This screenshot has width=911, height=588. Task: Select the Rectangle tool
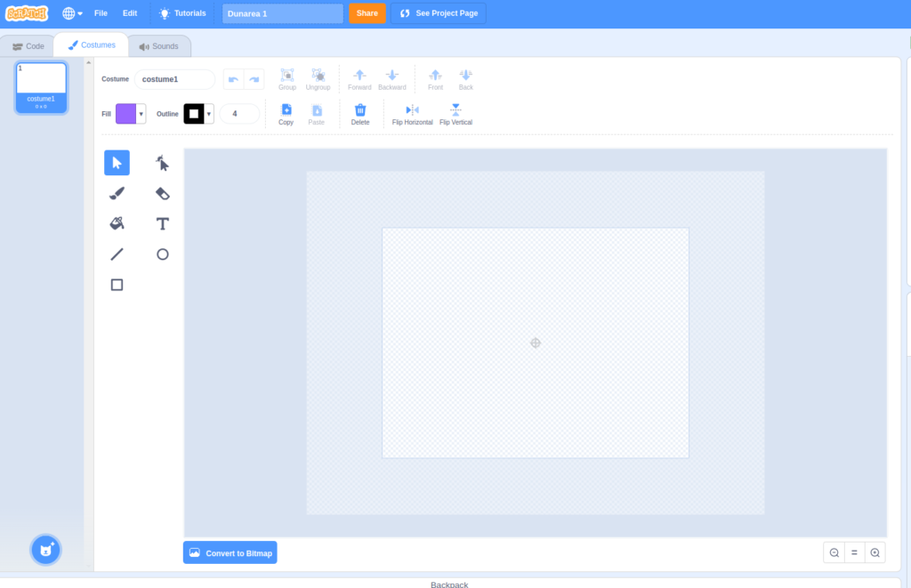[117, 285]
